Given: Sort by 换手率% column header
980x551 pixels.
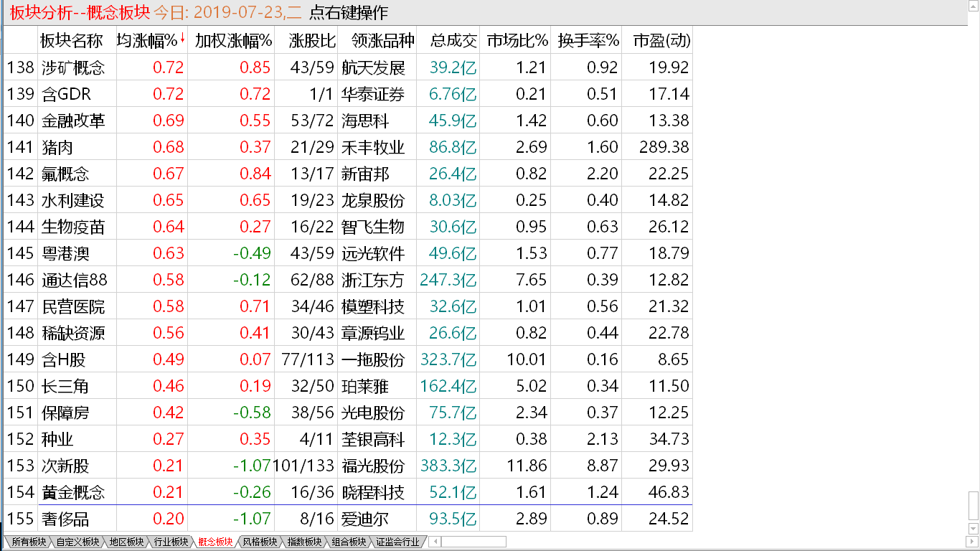Looking at the screenshot, I should click(x=588, y=40).
